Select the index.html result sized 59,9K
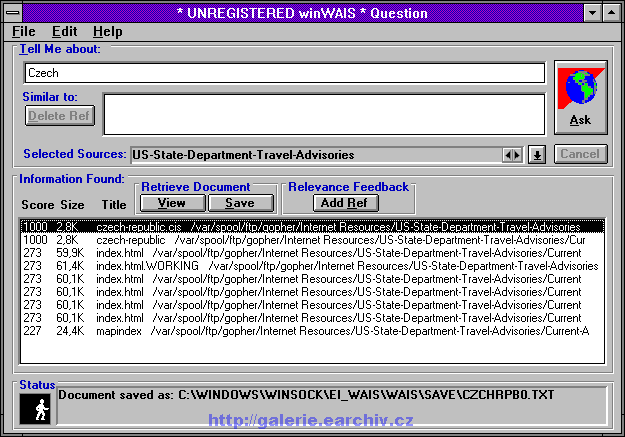The width and height of the screenshot is (625, 437). (312, 253)
